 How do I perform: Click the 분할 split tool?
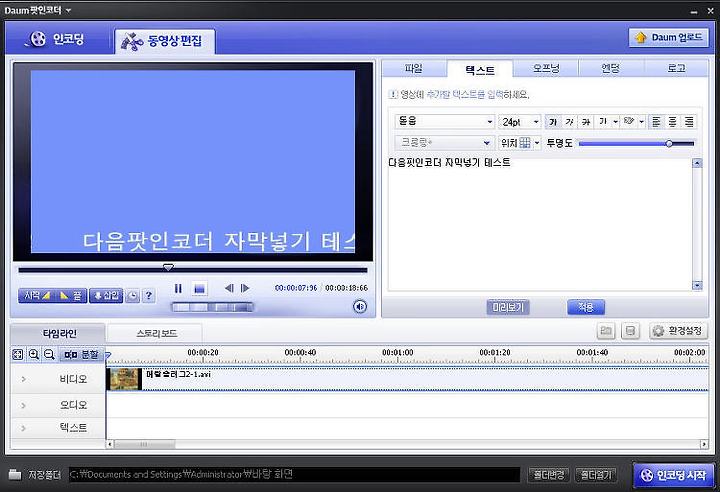[x=81, y=355]
